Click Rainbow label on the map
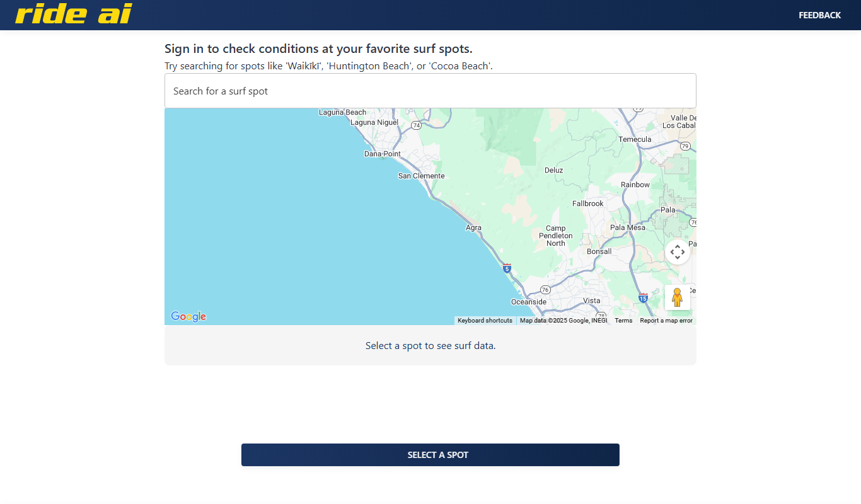 click(x=635, y=185)
